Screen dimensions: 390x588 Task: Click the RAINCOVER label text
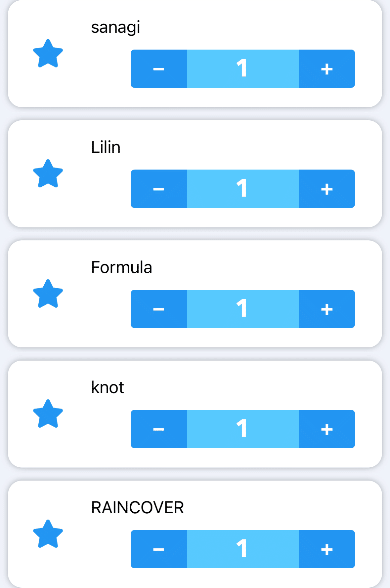click(x=137, y=508)
